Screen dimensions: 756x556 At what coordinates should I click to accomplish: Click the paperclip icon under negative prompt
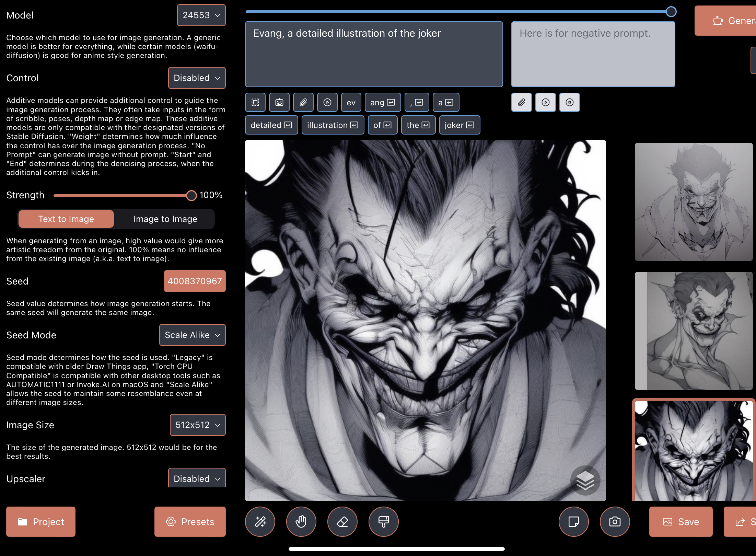[521, 102]
